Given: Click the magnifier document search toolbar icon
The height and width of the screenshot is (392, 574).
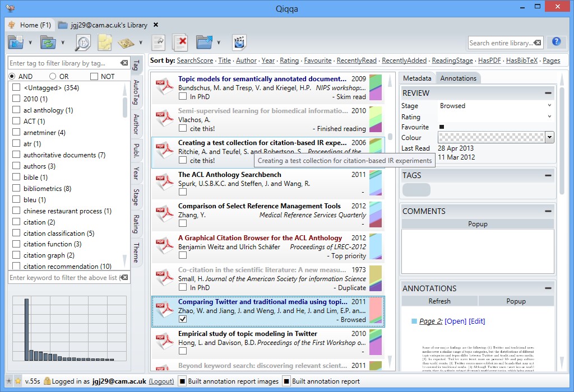Looking at the screenshot, I should [83, 43].
